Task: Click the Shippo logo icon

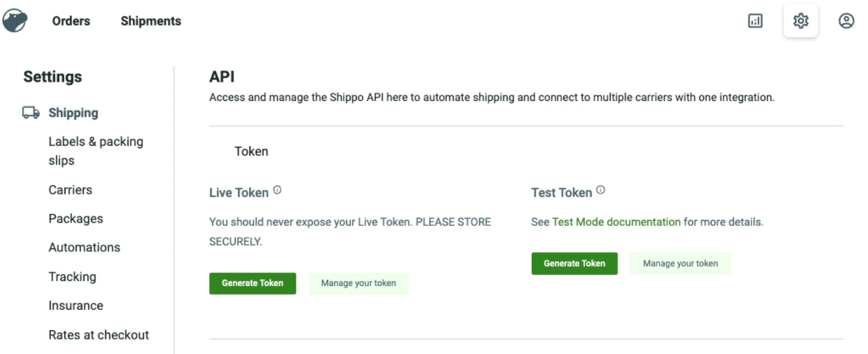Action: click(x=15, y=21)
